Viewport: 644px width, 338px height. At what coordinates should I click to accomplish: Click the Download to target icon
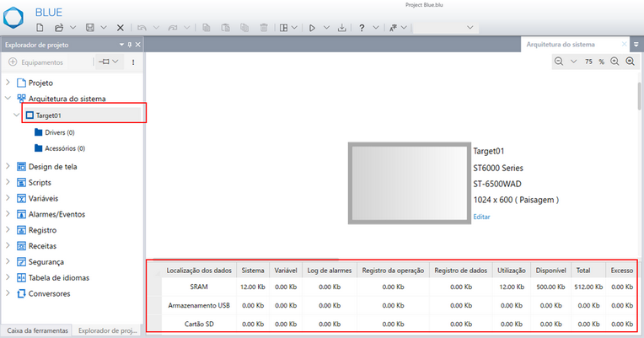tap(341, 28)
